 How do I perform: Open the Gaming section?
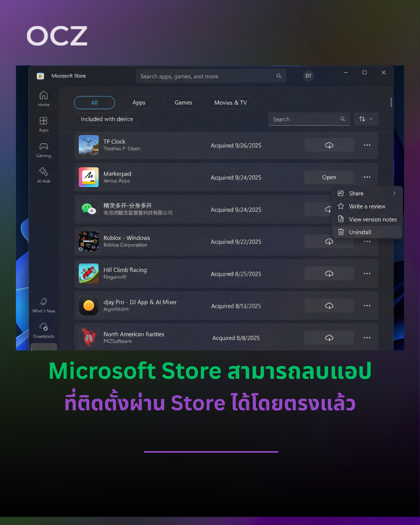pos(44,150)
